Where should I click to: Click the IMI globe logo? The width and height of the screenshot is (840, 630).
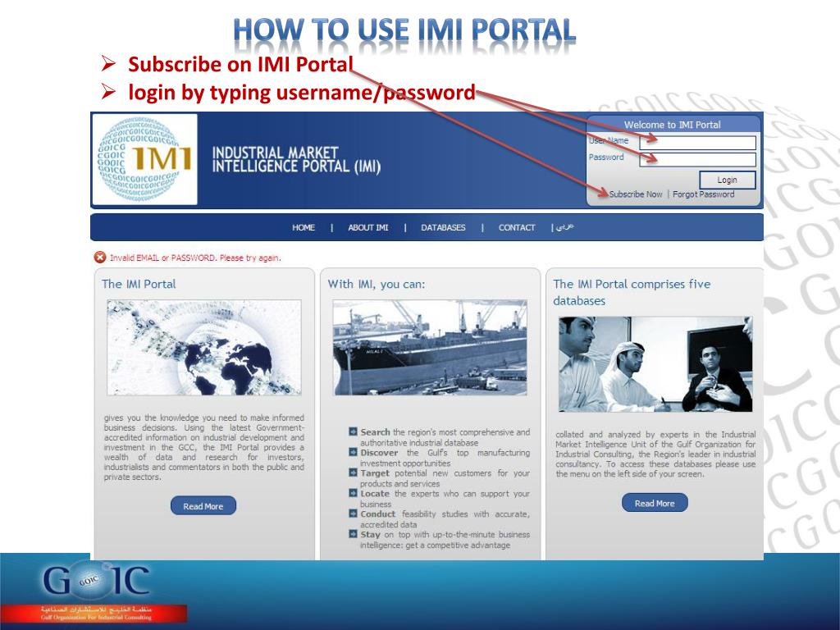coord(144,159)
